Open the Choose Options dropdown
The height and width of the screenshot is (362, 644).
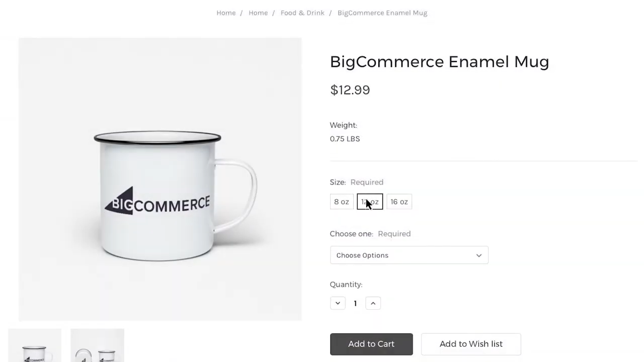tap(409, 255)
